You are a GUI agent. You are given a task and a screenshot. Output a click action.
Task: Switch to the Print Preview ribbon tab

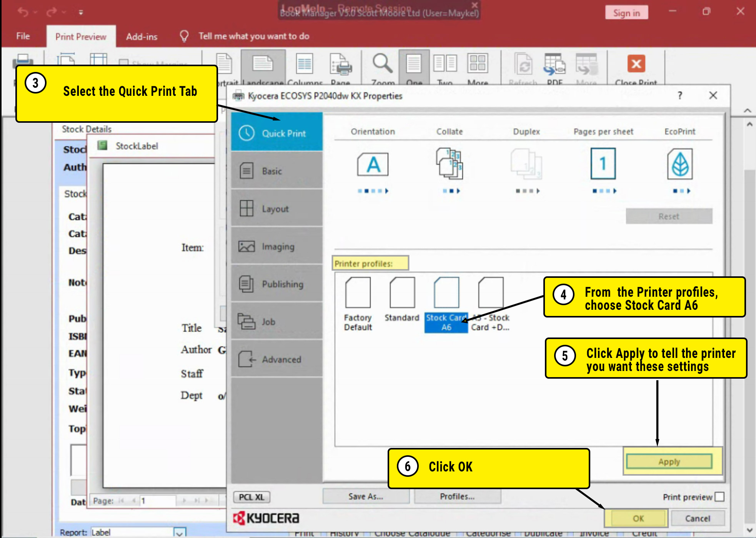[x=81, y=37]
